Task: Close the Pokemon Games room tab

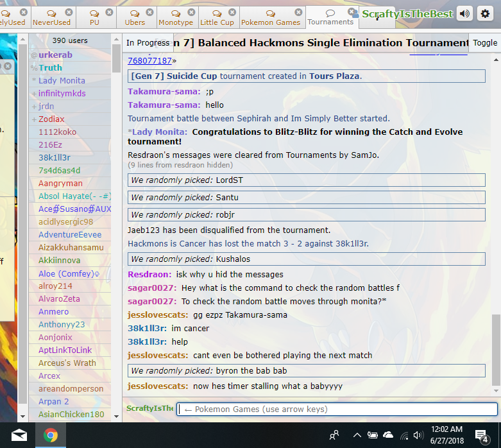Action: [298, 12]
